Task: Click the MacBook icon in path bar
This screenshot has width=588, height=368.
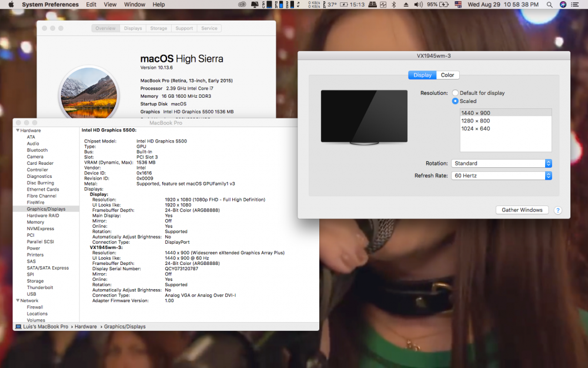Action: [x=18, y=327]
